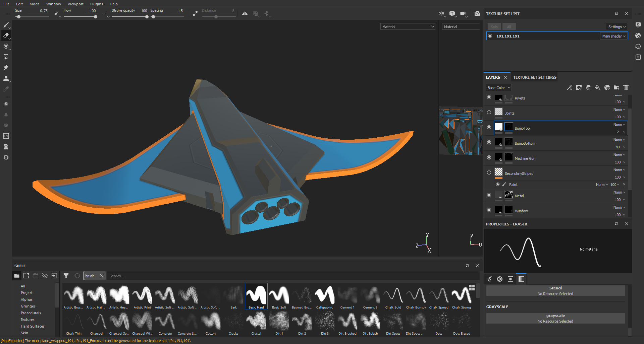The height and width of the screenshot is (344, 644).
Task: Select the Clone stamp tool
Action: [x=6, y=78]
